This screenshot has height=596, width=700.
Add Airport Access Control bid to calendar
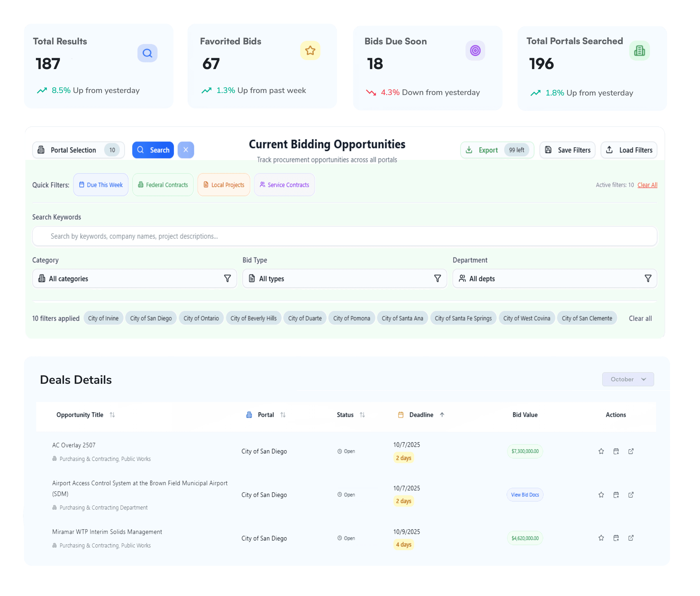pyautogui.click(x=616, y=495)
